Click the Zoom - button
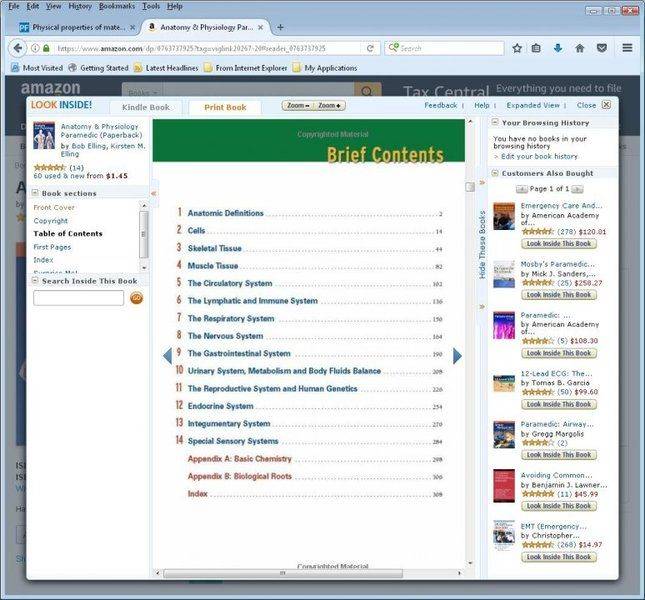The image size is (645, 600). pyautogui.click(x=298, y=106)
